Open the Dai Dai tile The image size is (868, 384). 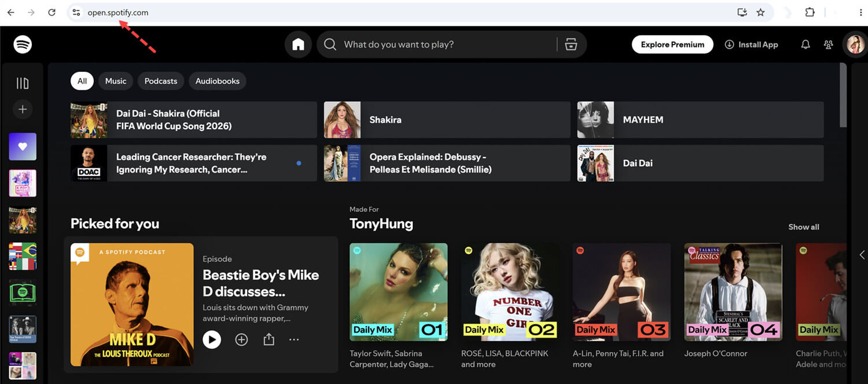(x=701, y=163)
